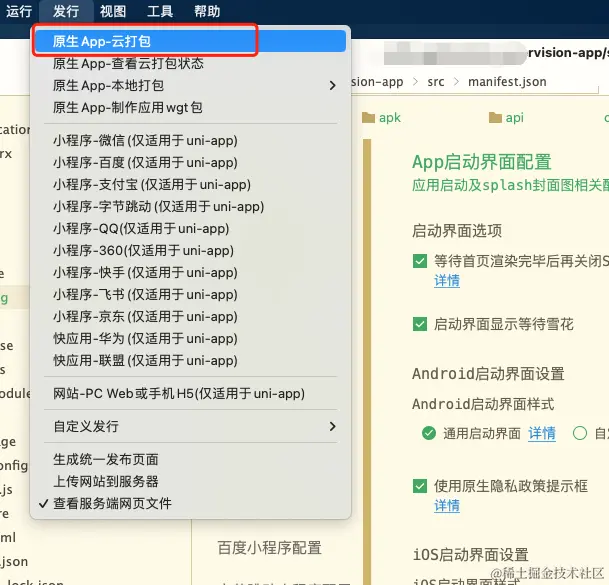Choose 小程序-百度 publish option

point(190,162)
